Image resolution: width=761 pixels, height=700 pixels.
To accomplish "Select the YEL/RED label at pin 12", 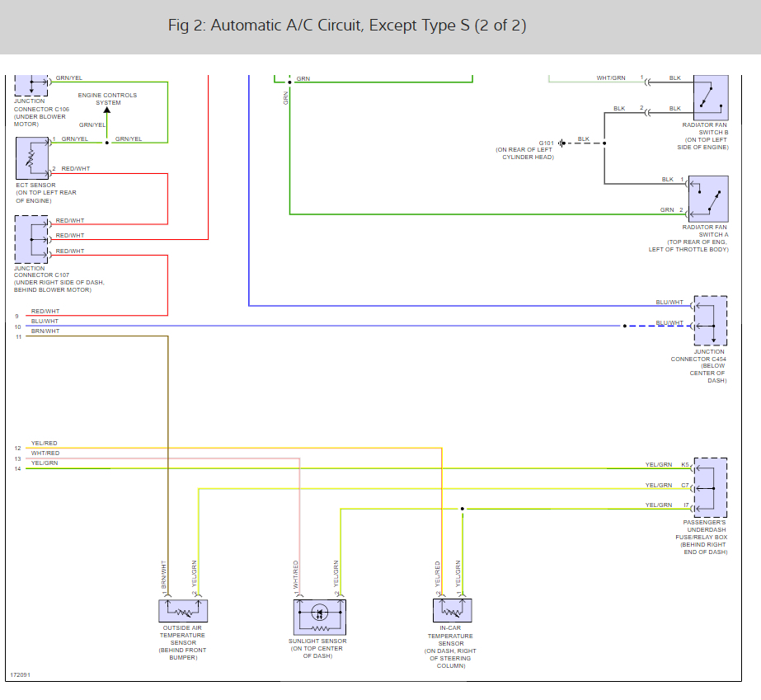I will (45, 444).
